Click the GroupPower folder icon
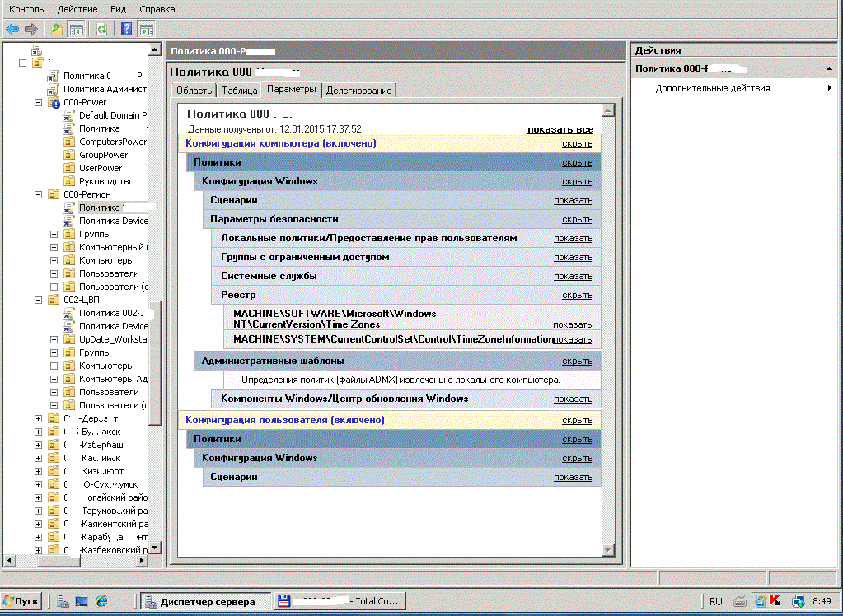This screenshot has width=843, height=616. point(69,155)
